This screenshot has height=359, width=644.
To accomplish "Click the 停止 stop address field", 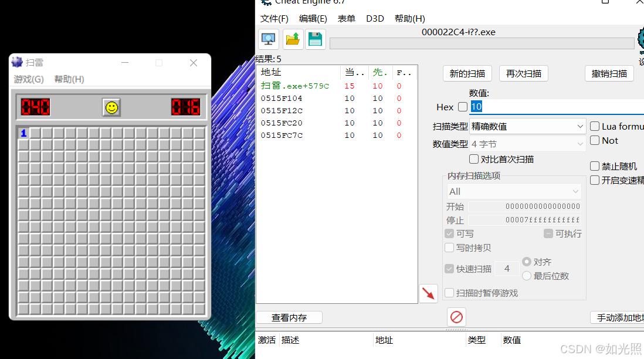I will point(525,220).
